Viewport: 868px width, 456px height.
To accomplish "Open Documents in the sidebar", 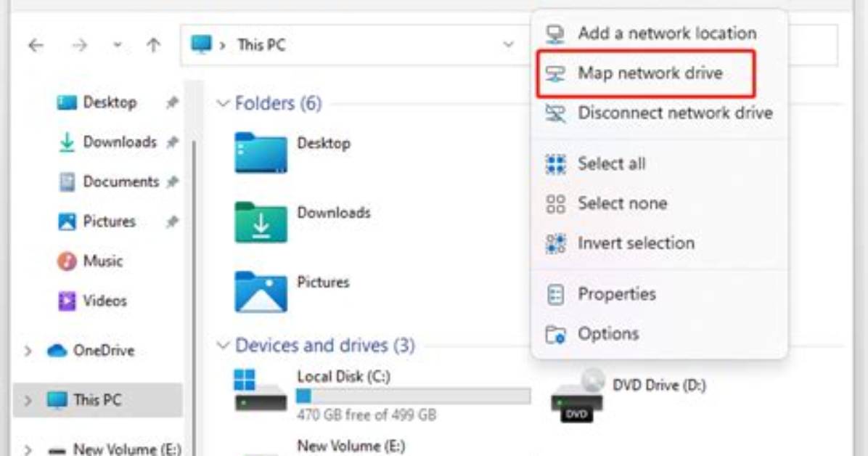I will coord(120,182).
